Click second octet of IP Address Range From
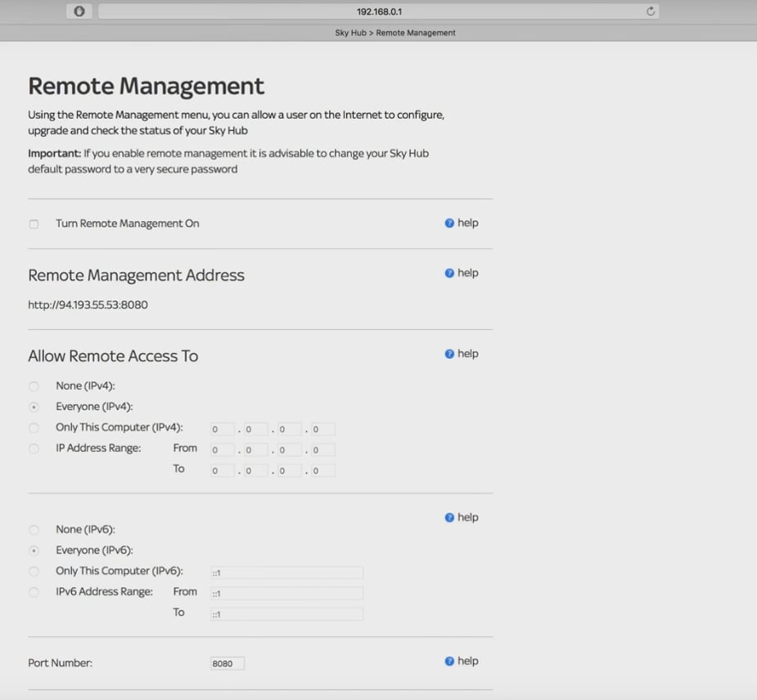Screen dimensions: 757x700 256,449
